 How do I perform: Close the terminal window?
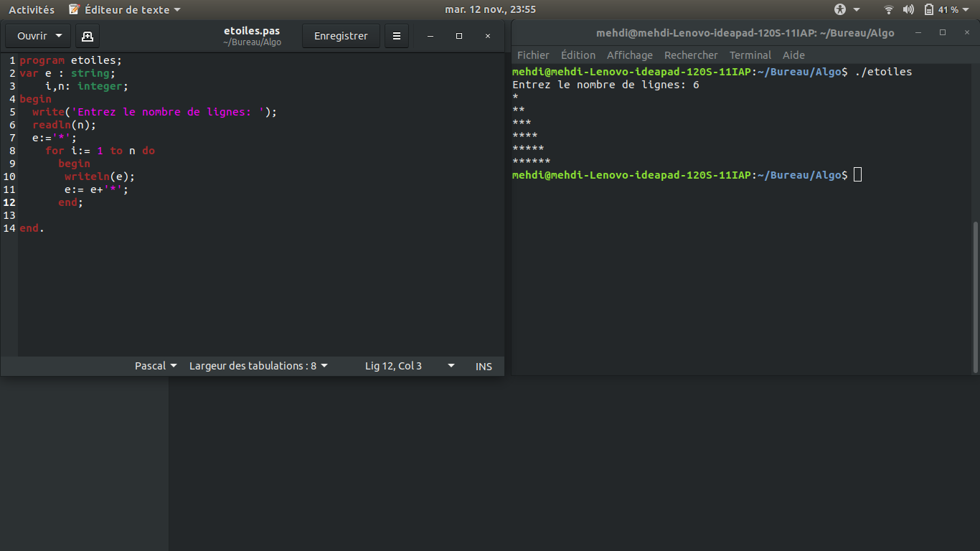click(x=966, y=33)
